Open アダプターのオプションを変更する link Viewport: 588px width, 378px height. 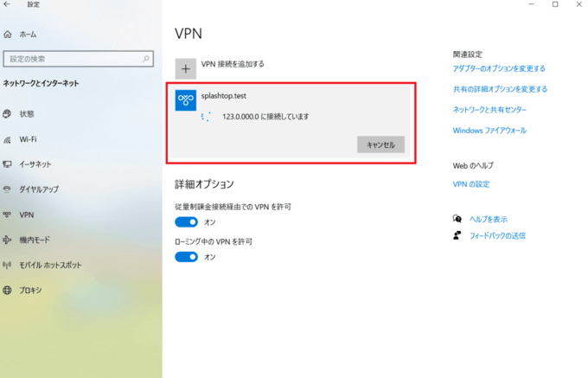[499, 68]
